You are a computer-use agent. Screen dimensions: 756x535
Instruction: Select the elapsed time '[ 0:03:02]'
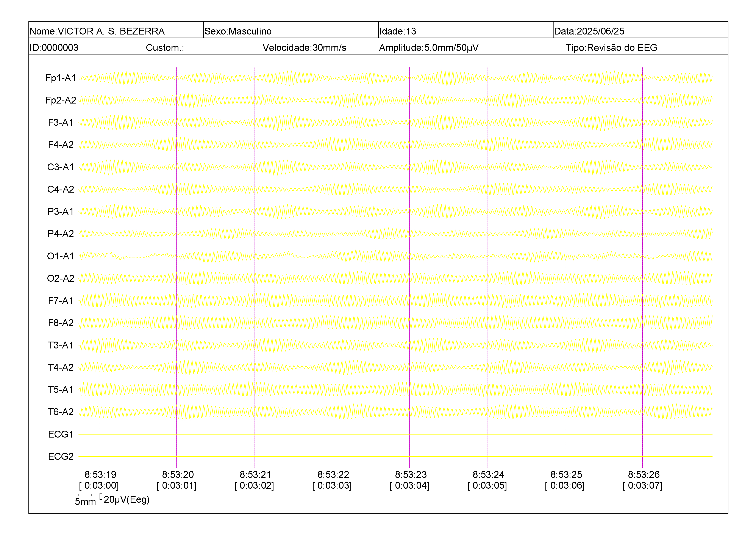pyautogui.click(x=254, y=486)
